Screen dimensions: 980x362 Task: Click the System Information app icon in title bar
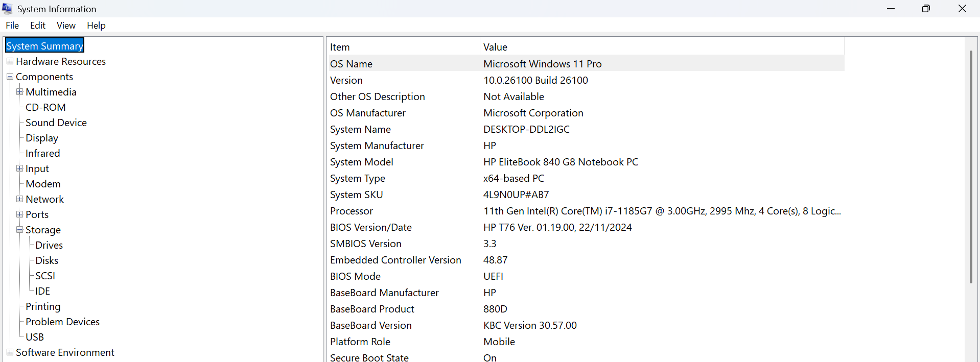pyautogui.click(x=7, y=9)
